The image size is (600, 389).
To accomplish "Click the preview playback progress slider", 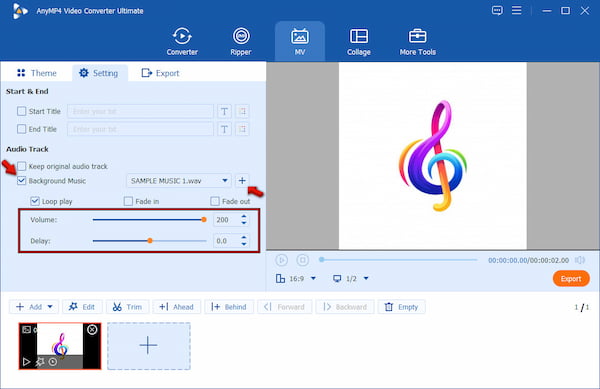I will (398, 260).
